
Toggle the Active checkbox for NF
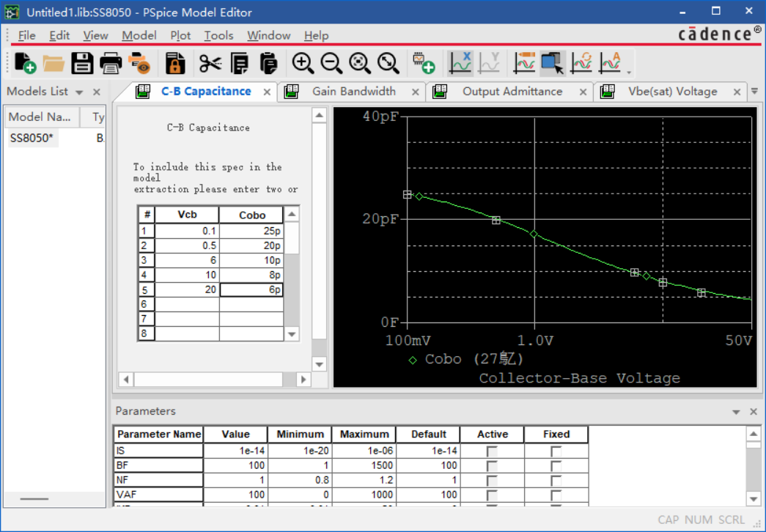coord(492,480)
